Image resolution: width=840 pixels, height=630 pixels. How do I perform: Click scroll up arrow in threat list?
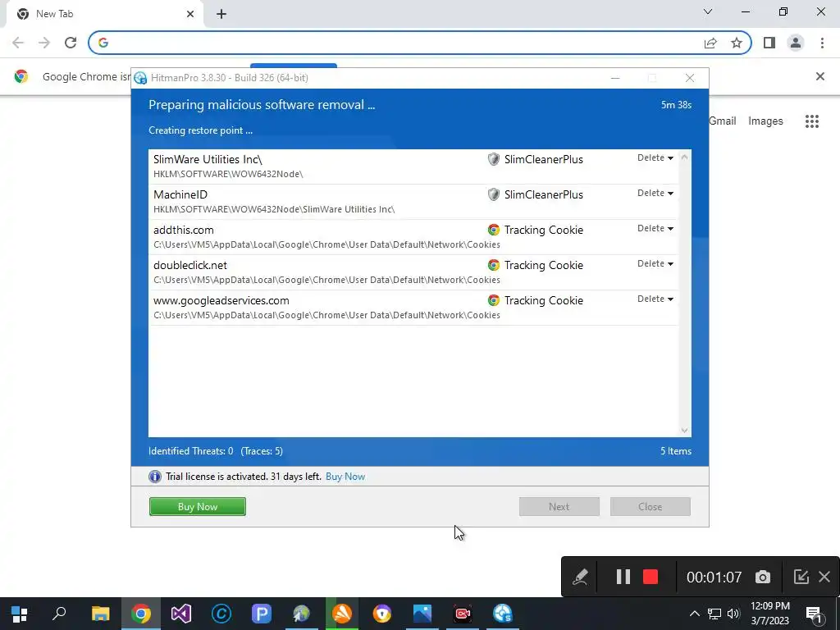[684, 157]
